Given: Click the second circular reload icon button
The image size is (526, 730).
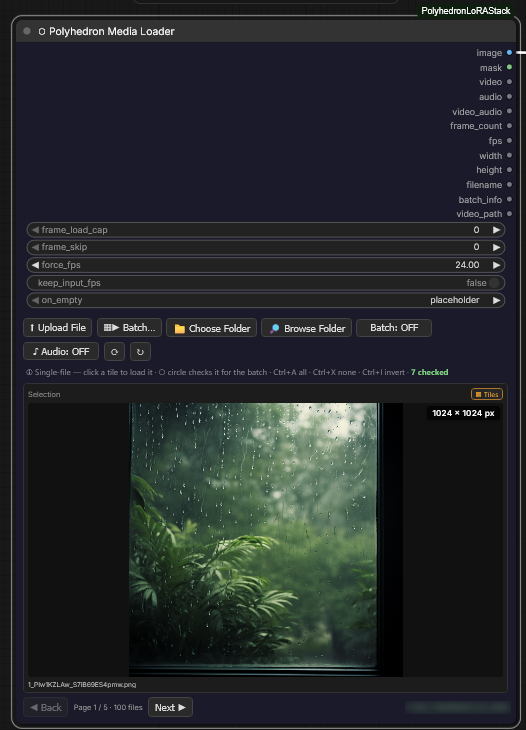Looking at the screenshot, I should pyautogui.click(x=140, y=351).
